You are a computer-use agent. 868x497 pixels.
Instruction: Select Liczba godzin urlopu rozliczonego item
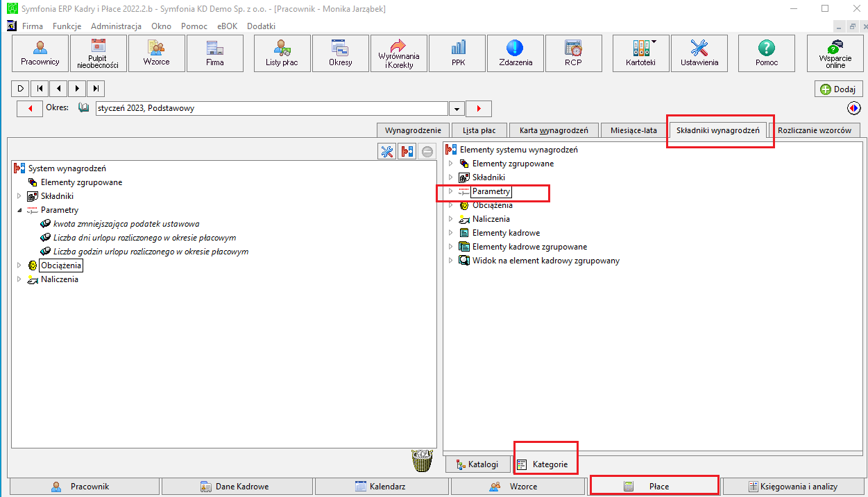(x=151, y=252)
